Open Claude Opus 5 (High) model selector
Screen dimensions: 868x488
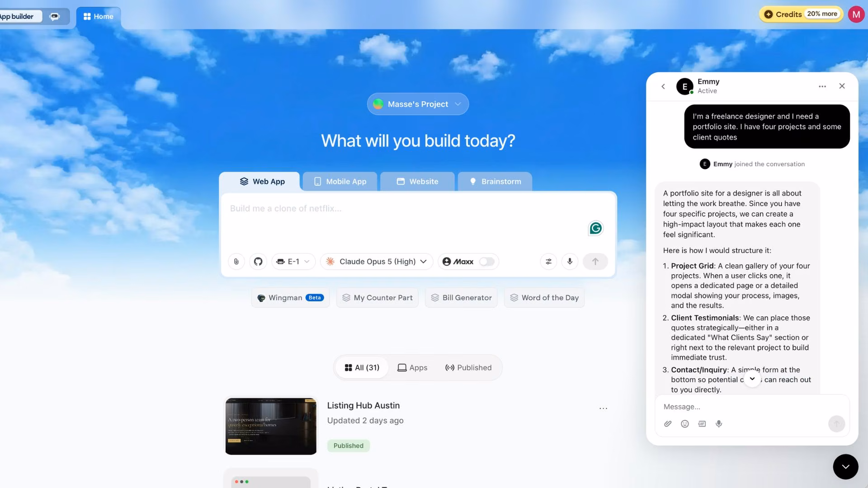[x=377, y=262]
